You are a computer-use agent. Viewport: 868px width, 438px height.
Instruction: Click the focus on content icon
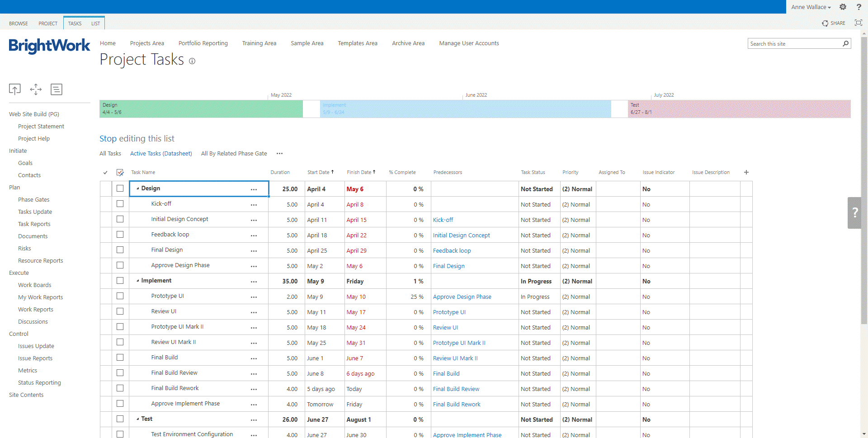click(x=858, y=23)
